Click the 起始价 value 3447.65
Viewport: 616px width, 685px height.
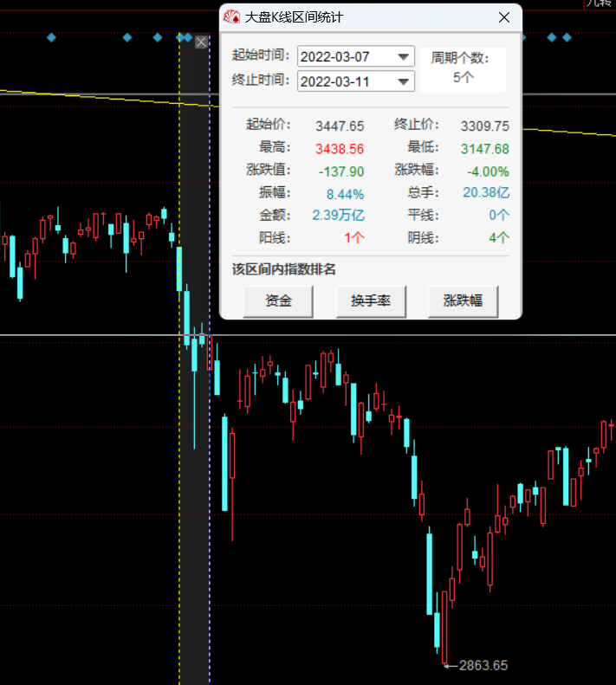(340, 126)
